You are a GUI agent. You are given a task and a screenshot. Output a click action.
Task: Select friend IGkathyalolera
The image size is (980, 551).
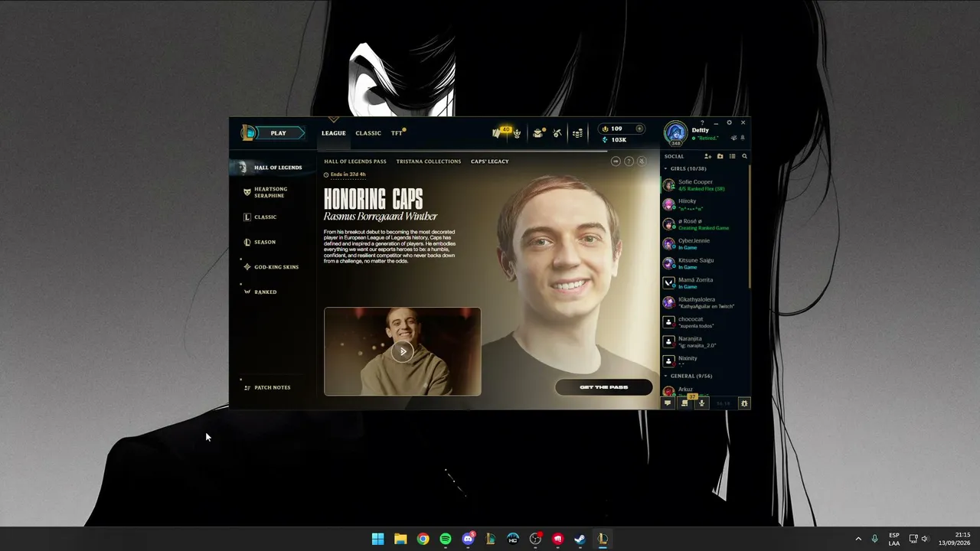[x=705, y=302]
